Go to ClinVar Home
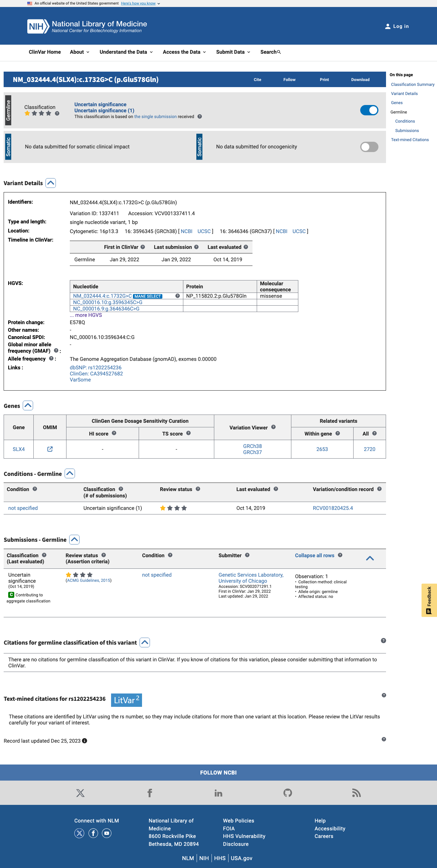 (45, 52)
